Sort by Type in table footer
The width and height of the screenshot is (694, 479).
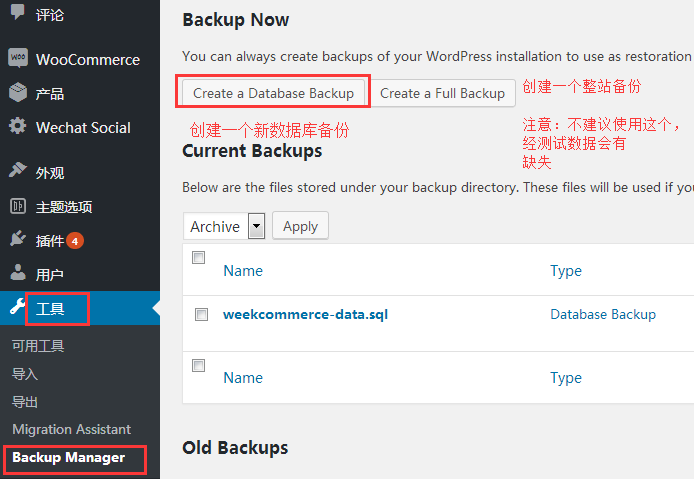(x=566, y=378)
